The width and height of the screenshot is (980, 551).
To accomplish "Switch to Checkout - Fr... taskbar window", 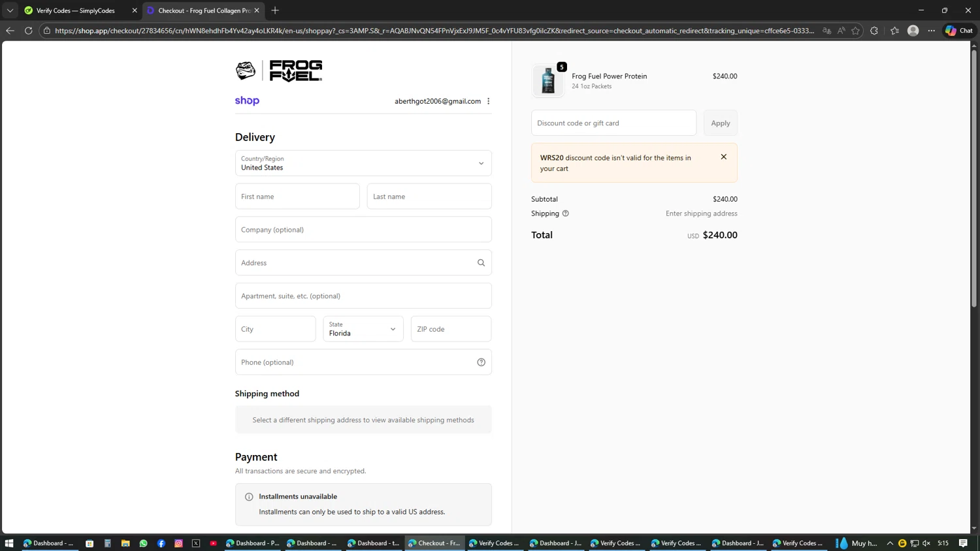I will [434, 543].
